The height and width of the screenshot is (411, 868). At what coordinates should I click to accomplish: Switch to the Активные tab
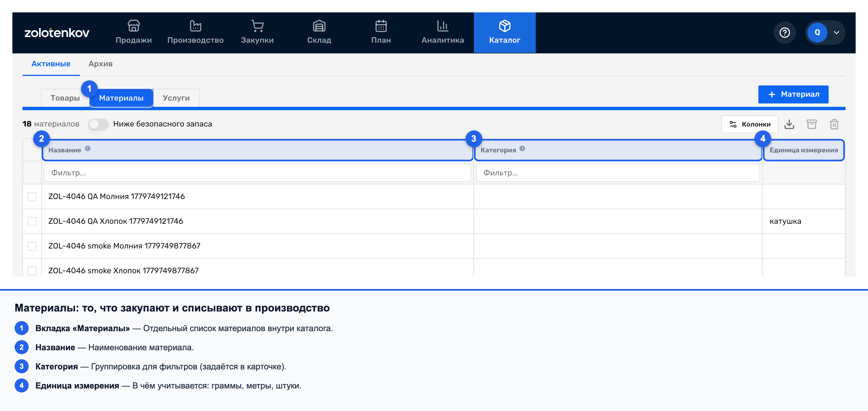(51, 64)
